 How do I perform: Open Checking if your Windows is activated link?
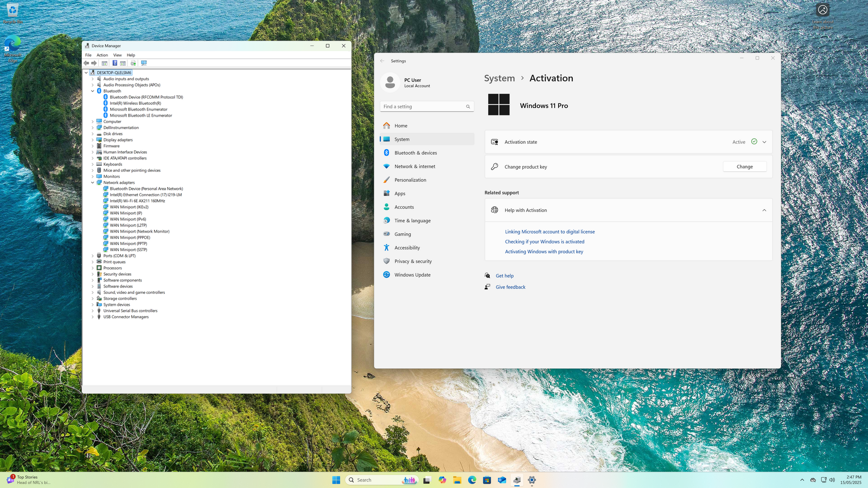[545, 242]
